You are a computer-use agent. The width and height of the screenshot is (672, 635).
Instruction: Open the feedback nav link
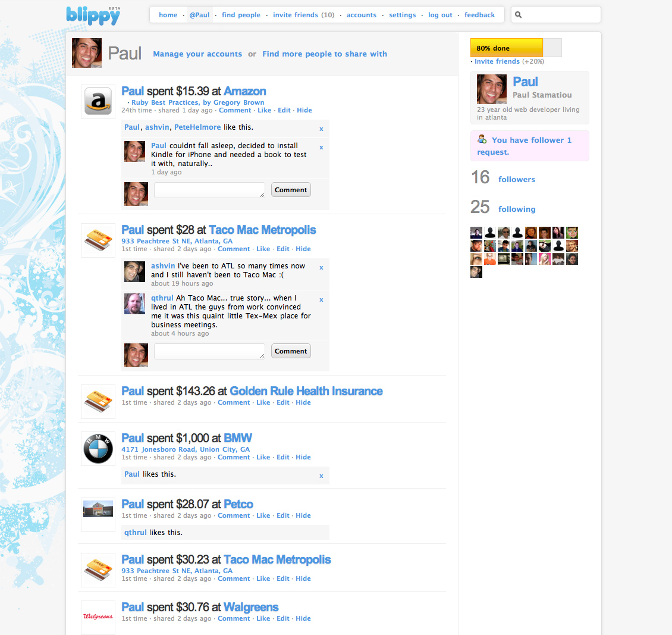click(479, 15)
